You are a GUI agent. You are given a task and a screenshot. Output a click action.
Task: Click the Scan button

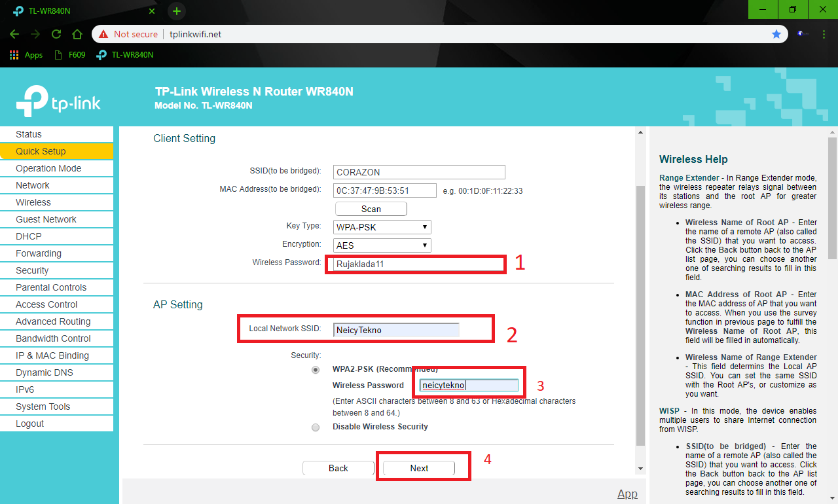[371, 209]
